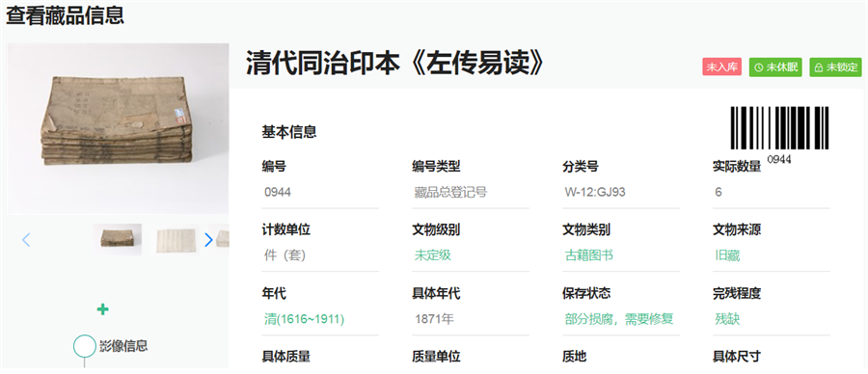
Task: Show the previous image with left arrow
Action: 26,240
